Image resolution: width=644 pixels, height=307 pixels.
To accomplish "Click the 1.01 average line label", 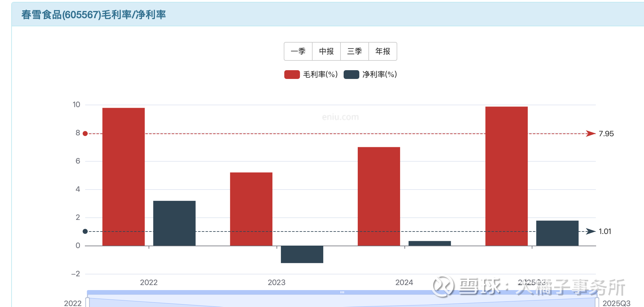I will click(x=605, y=232).
